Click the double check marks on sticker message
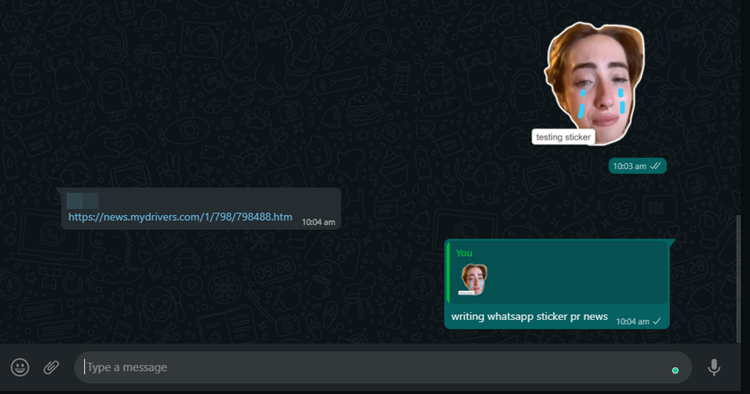Screen dimensions: 750x394 [655, 166]
